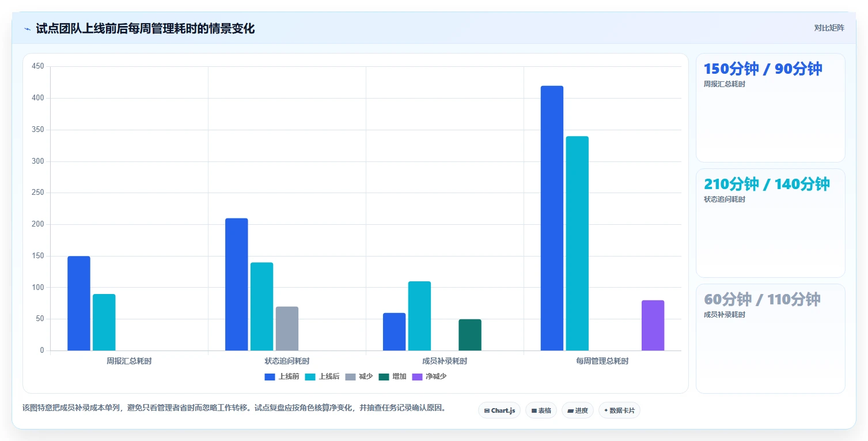Toggle the 上线后 legend item
Viewport: 868px width, 441px height.
[x=322, y=376]
